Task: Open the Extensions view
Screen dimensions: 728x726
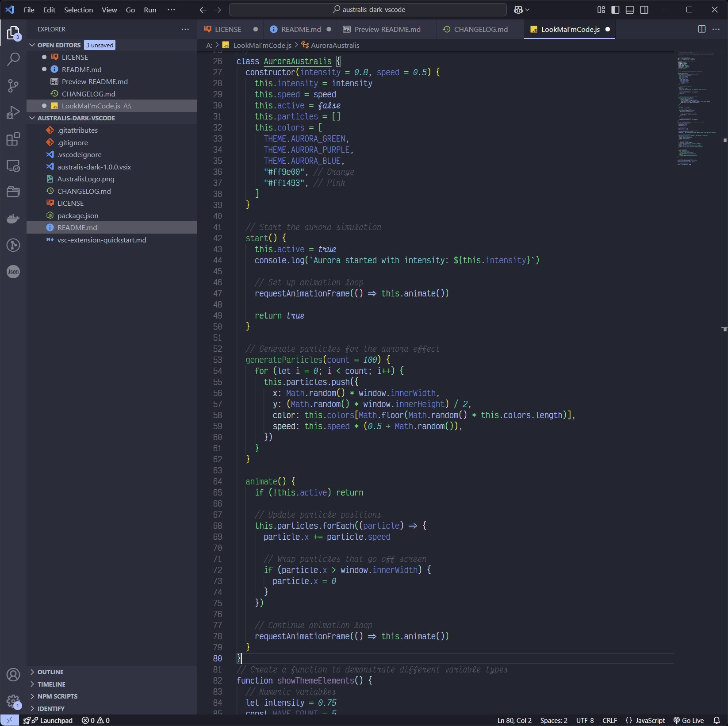Action: coord(13,139)
